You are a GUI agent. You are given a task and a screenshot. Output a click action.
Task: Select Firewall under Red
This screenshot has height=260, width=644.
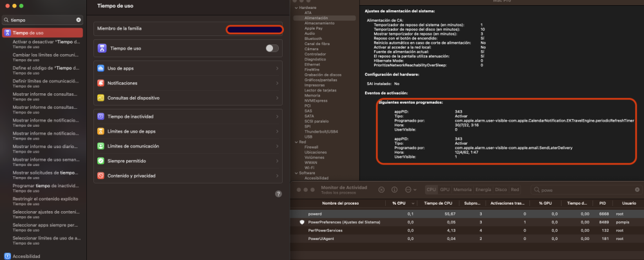point(312,147)
